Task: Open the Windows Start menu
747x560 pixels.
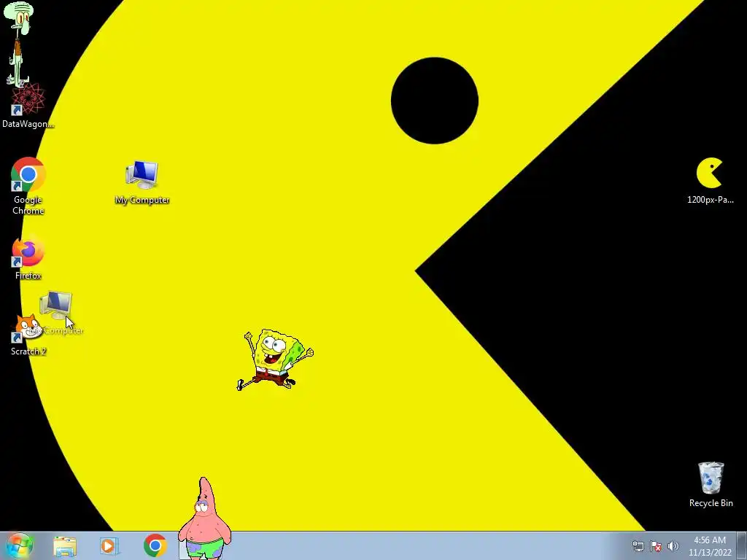Action: (x=20, y=545)
